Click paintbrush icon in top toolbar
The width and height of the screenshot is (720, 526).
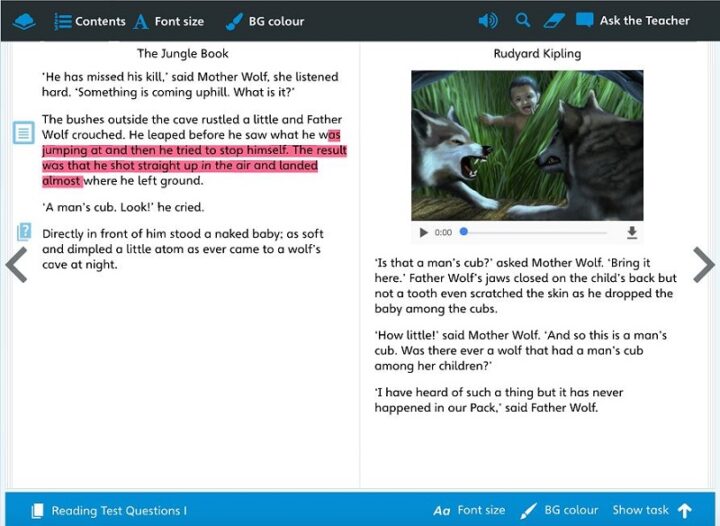(x=234, y=22)
